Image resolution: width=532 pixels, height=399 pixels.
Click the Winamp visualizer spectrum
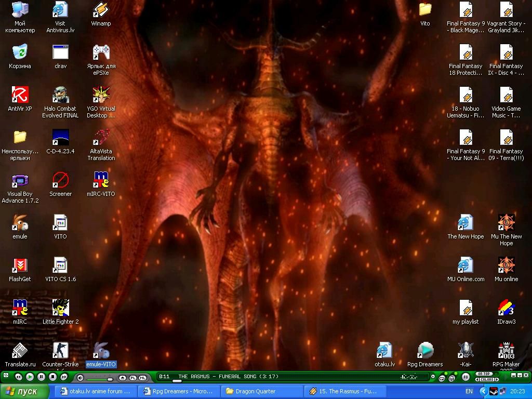point(409,377)
